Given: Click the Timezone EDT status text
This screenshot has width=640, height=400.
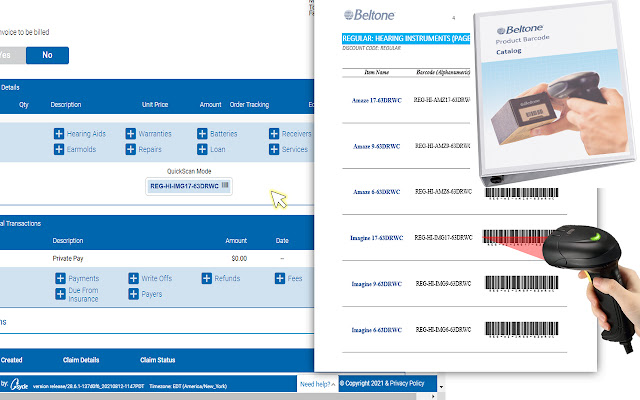Looking at the screenshot, I should pyautogui.click(x=188, y=386).
